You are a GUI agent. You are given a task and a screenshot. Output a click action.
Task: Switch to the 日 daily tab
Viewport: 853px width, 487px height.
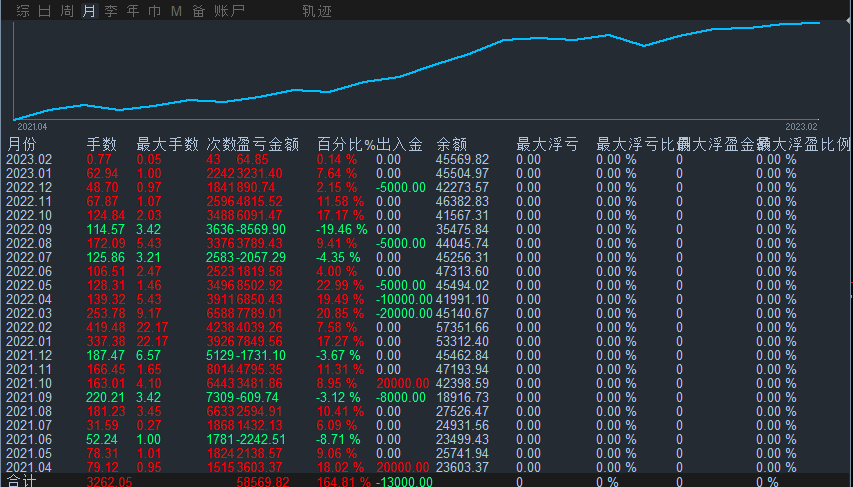coord(45,11)
